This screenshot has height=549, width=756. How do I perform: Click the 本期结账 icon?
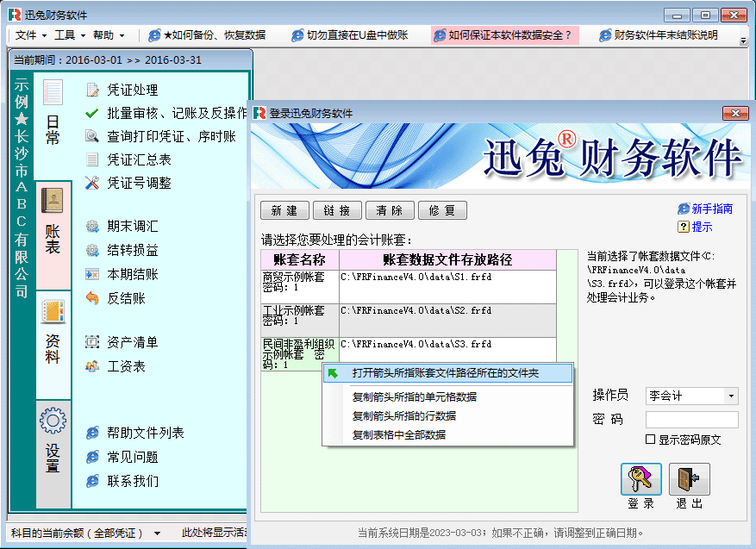tap(92, 274)
